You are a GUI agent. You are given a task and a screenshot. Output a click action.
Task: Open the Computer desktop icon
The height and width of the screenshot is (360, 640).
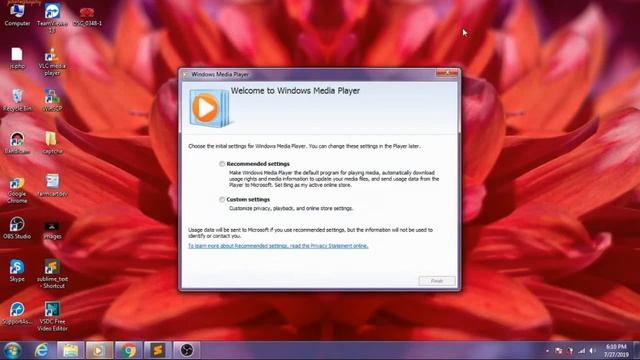(x=17, y=15)
